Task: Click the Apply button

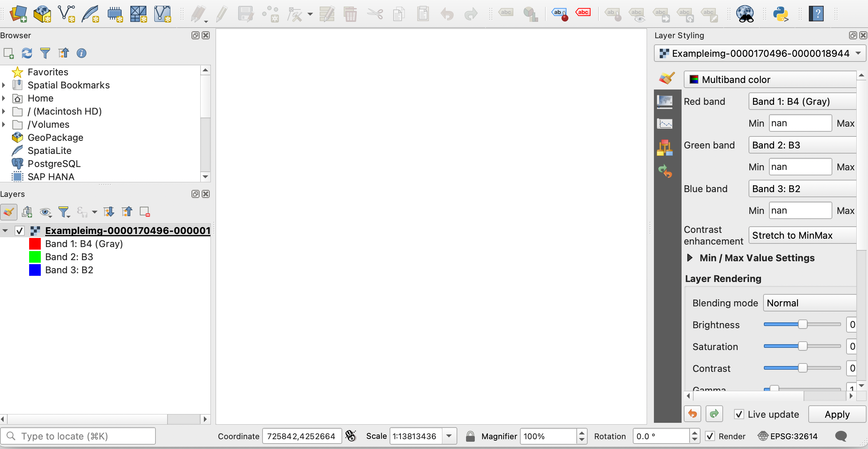Action: tap(837, 414)
